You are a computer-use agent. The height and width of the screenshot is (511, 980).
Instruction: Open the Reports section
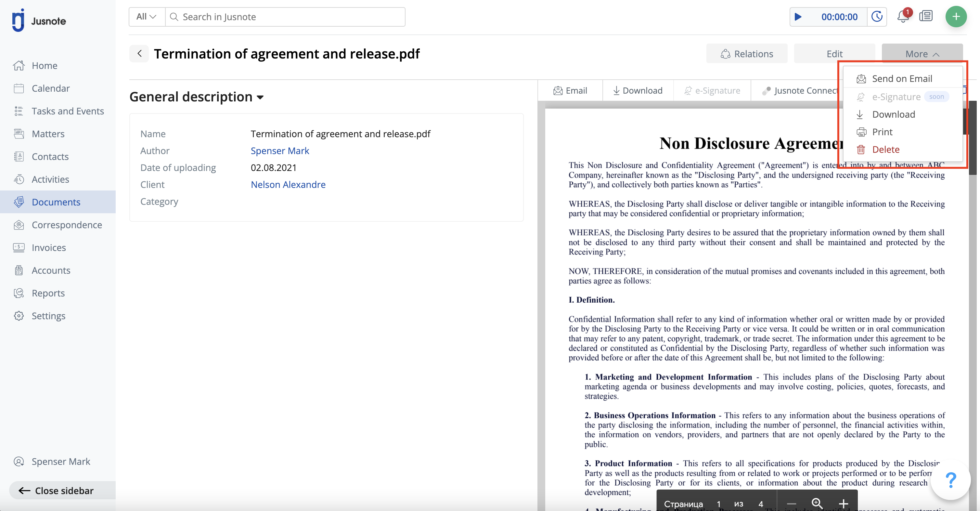coord(48,293)
